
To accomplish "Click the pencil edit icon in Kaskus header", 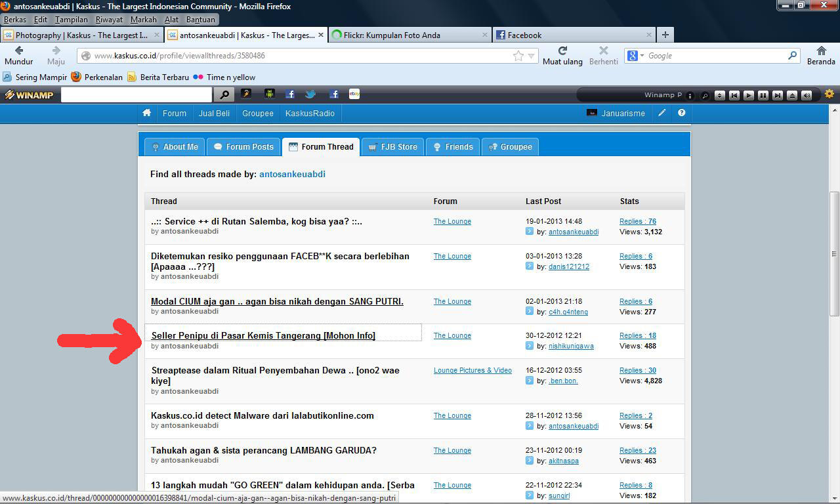I will (x=662, y=113).
